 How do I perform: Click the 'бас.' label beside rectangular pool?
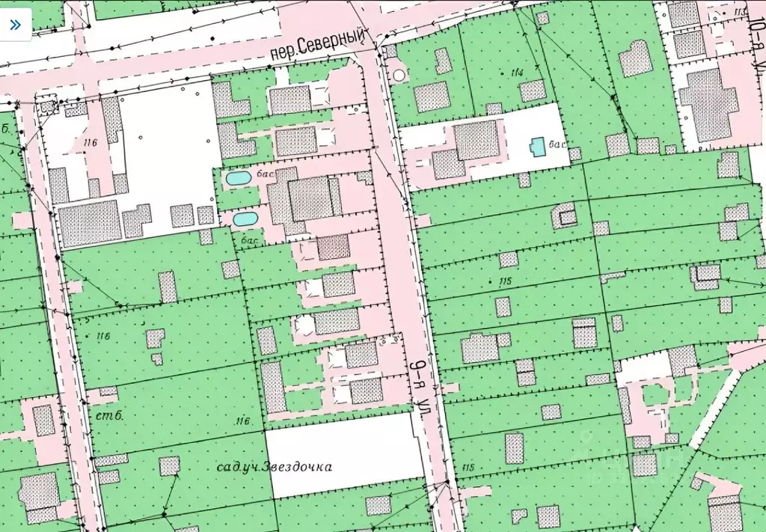557,144
